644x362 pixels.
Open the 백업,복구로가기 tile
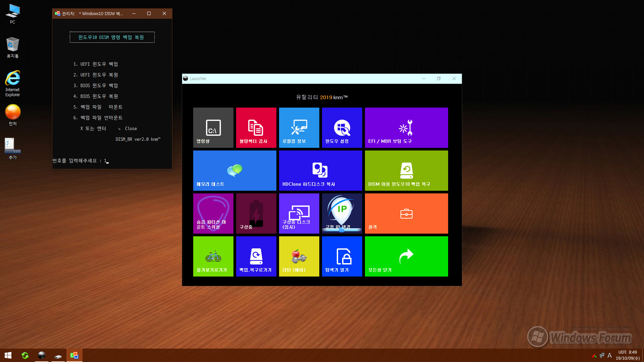(x=256, y=256)
